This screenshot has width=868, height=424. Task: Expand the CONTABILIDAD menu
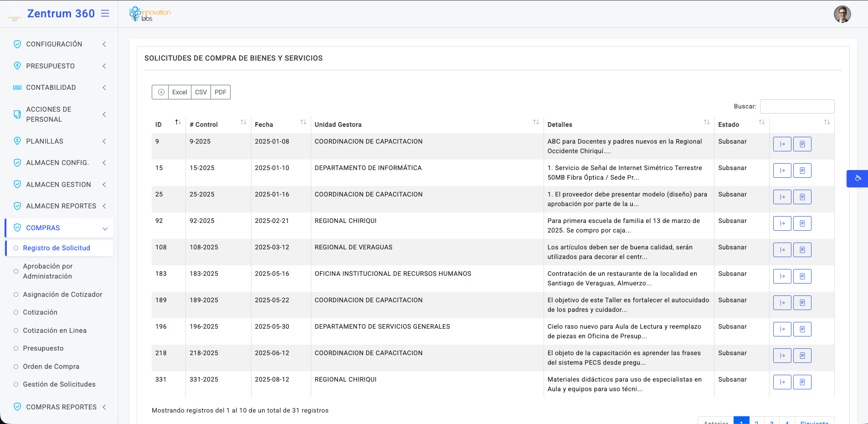(59, 88)
